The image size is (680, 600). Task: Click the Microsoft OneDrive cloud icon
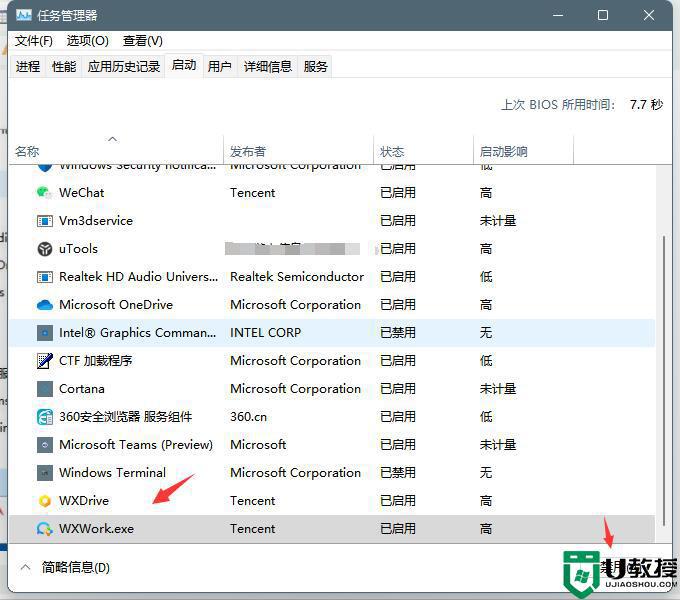tap(45, 305)
